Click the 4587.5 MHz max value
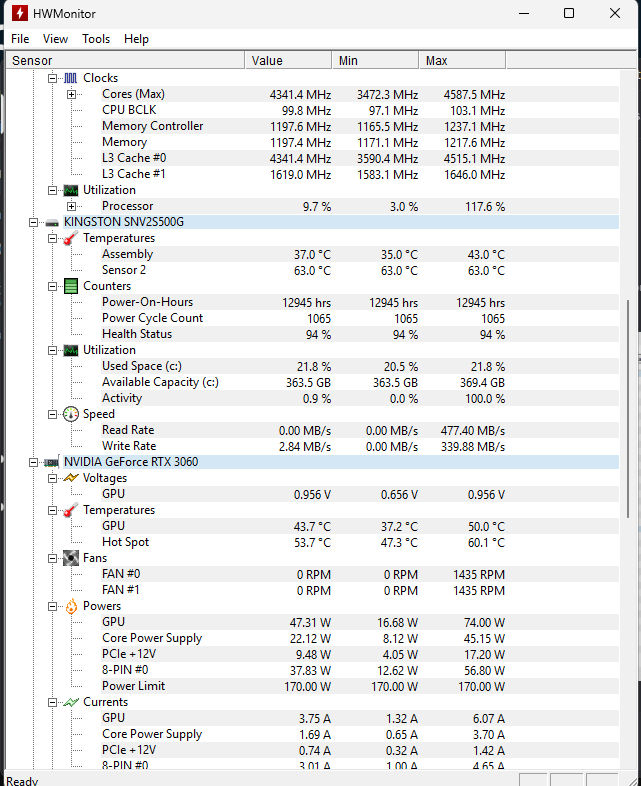Image resolution: width=641 pixels, height=786 pixels. point(474,95)
